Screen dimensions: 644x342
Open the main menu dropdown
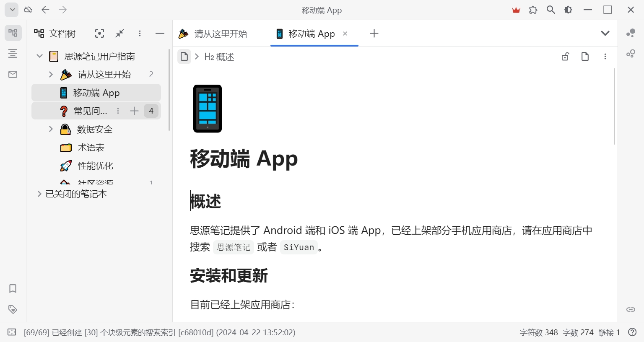coord(12,10)
